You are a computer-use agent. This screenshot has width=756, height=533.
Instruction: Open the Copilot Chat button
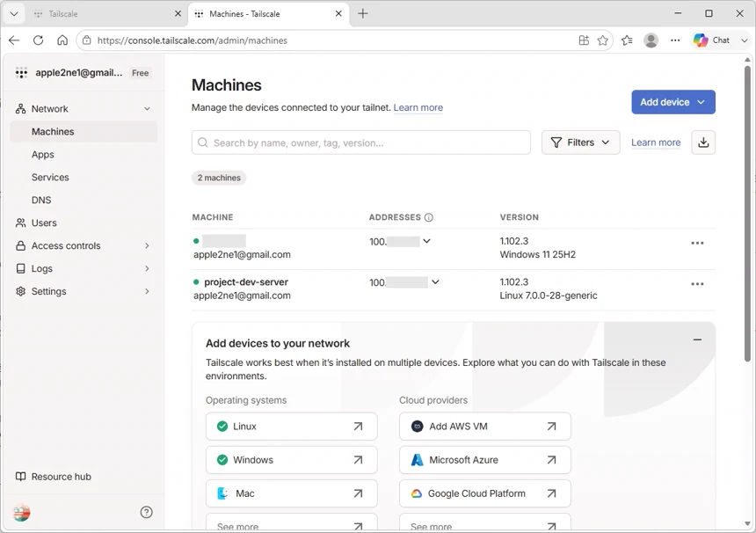coord(712,40)
